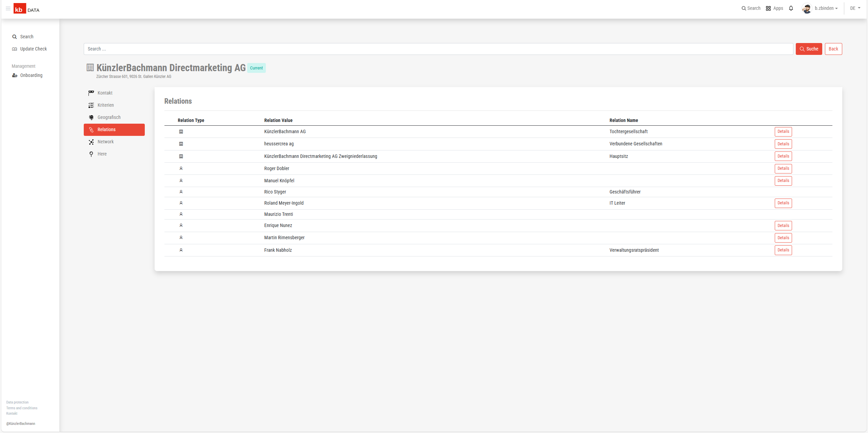The image size is (868, 433).
Task: Open Details for Roger Dobler
Action: [x=783, y=168]
